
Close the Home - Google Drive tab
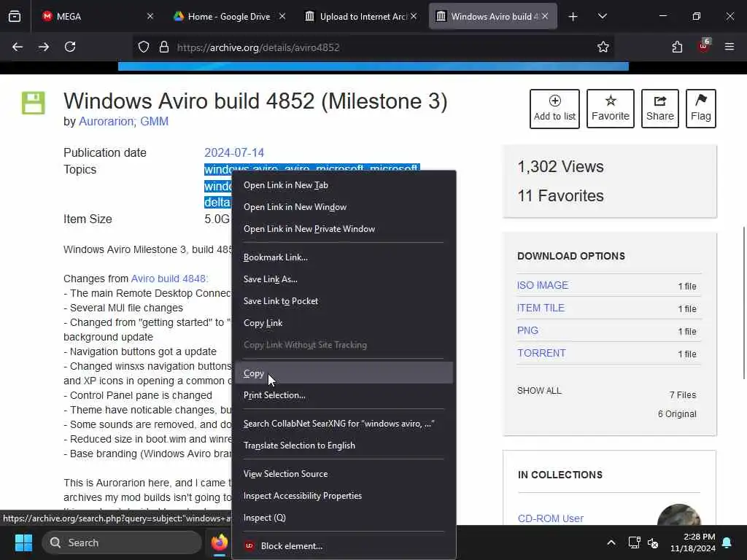coord(282,16)
